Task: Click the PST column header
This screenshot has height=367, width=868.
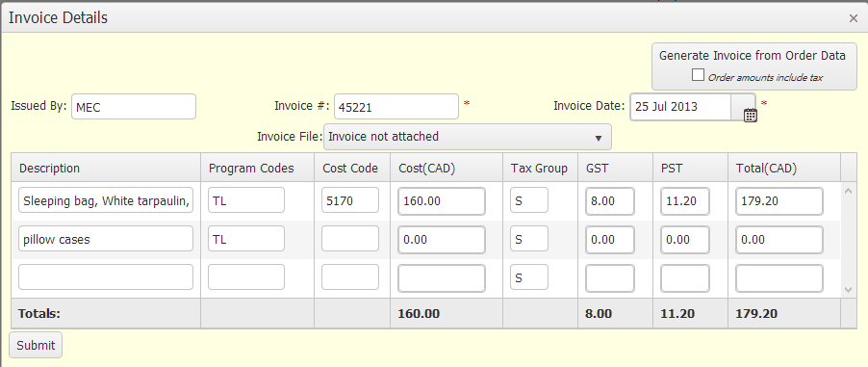Action: (x=690, y=168)
